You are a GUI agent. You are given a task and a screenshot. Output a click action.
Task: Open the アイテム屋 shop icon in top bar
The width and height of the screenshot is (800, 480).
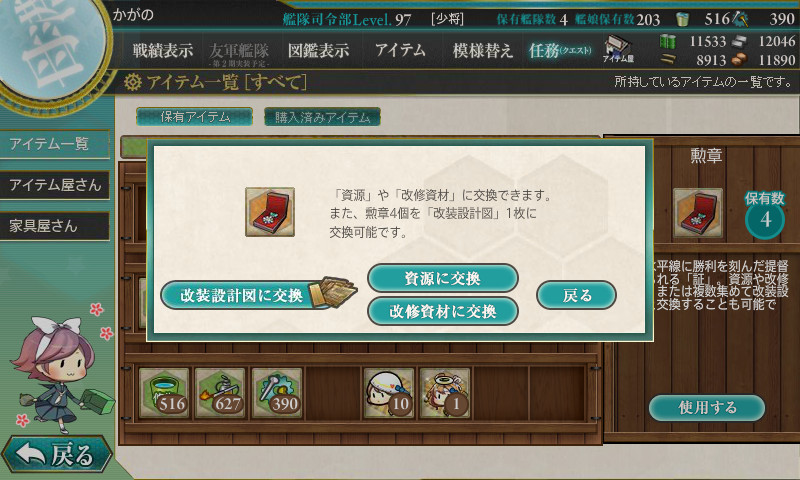pyautogui.click(x=618, y=49)
